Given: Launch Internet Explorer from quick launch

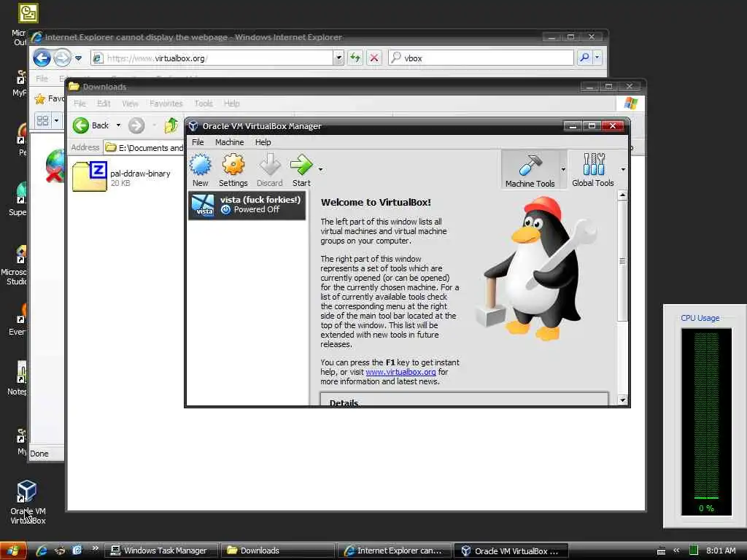Looking at the screenshot, I should pos(42,551).
